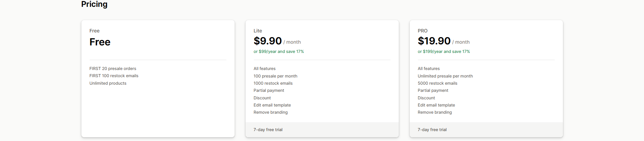Viewport: 644px width, 141px height.
Task: Click the $19.90 monthly price
Action: [434, 41]
